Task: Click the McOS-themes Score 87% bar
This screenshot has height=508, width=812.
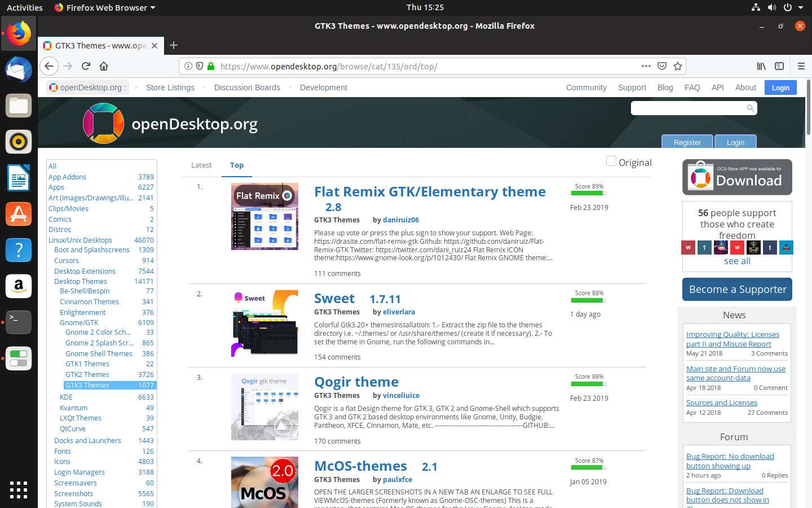Action: pos(589,467)
